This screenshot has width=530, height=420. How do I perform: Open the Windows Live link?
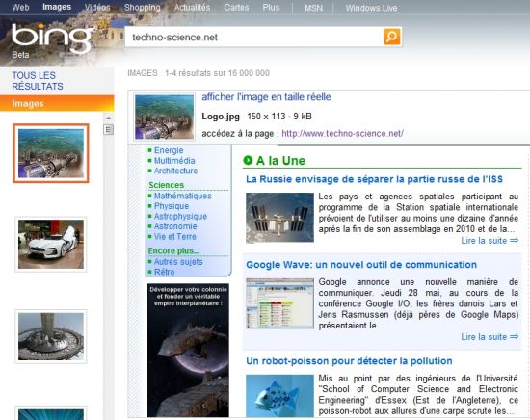pyautogui.click(x=371, y=8)
